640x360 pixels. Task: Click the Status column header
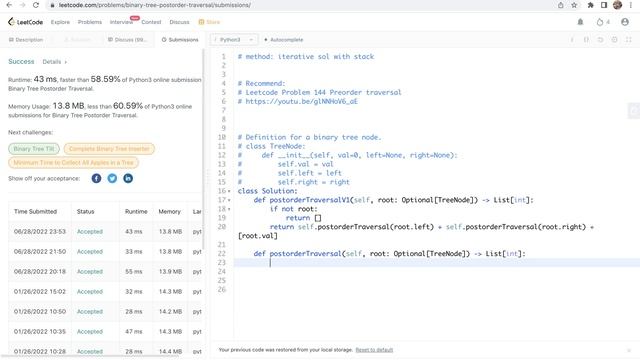click(85, 211)
